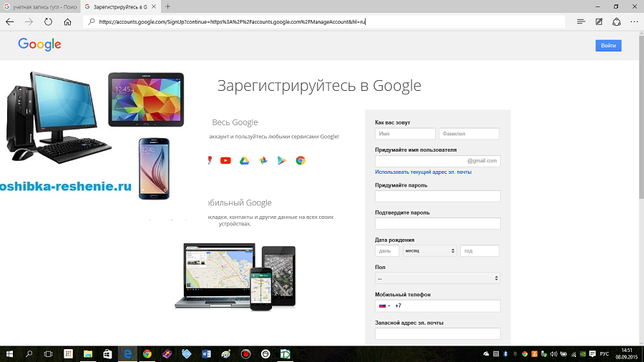This screenshot has height=362, width=644.
Task: Click the YouTube service icon
Action: tap(225, 160)
